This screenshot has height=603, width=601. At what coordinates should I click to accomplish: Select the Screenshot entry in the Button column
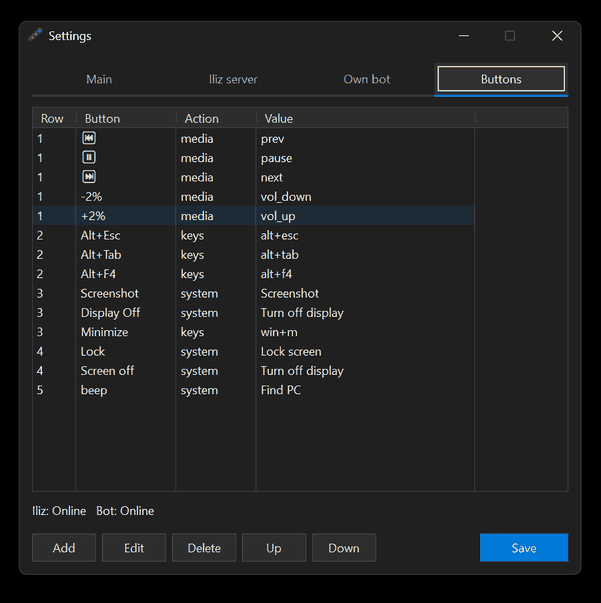(x=110, y=293)
